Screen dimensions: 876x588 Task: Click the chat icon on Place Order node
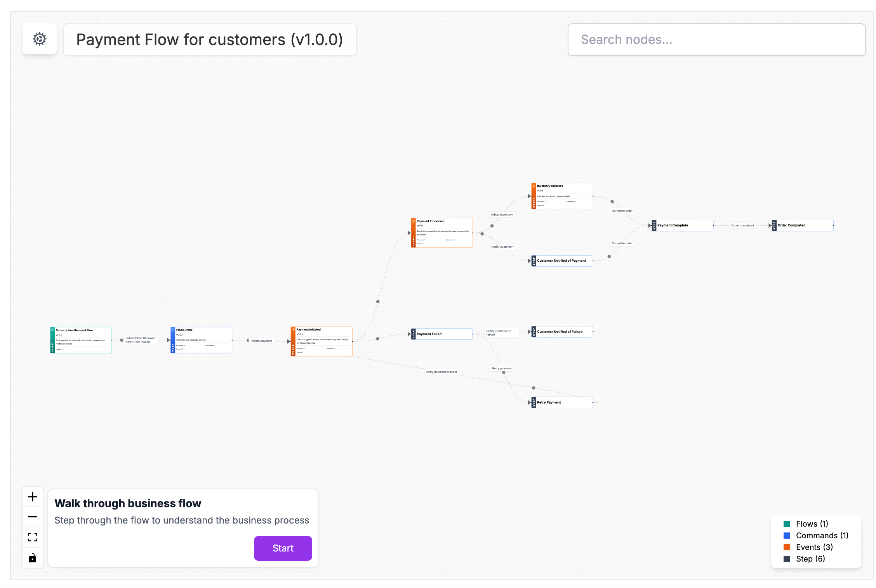[173, 330]
